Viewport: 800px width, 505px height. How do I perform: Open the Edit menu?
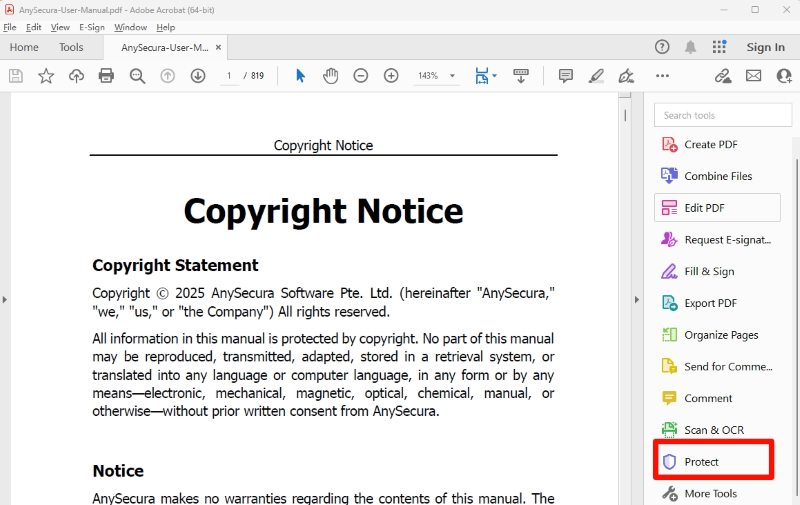click(34, 27)
